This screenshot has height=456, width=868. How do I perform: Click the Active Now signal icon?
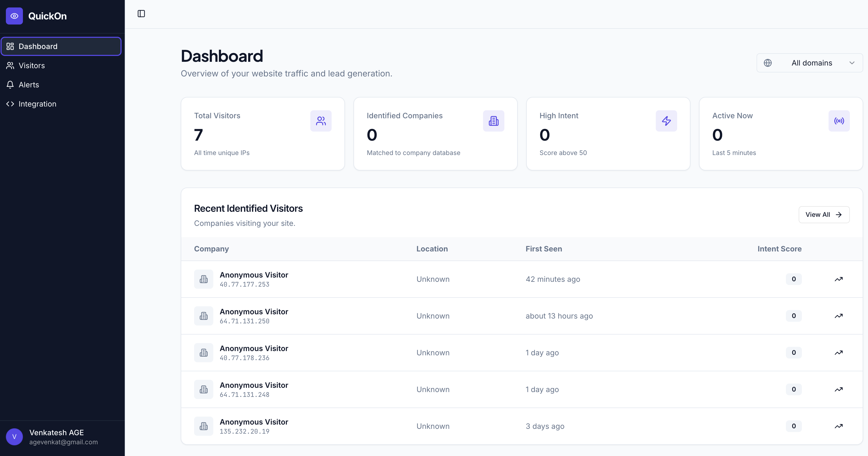[839, 121]
